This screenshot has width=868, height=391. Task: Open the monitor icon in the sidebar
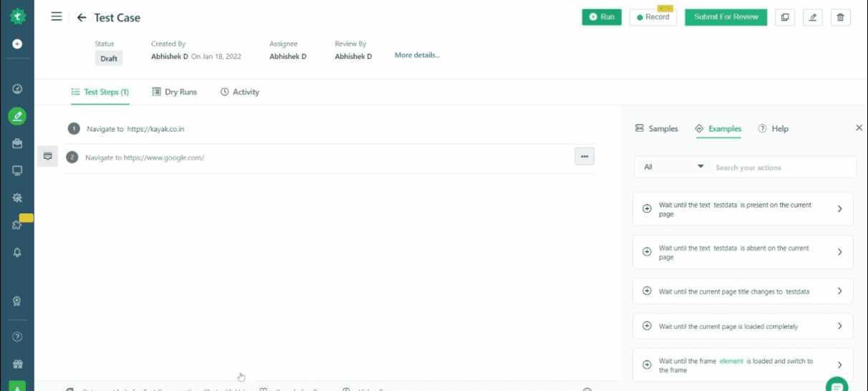17,170
